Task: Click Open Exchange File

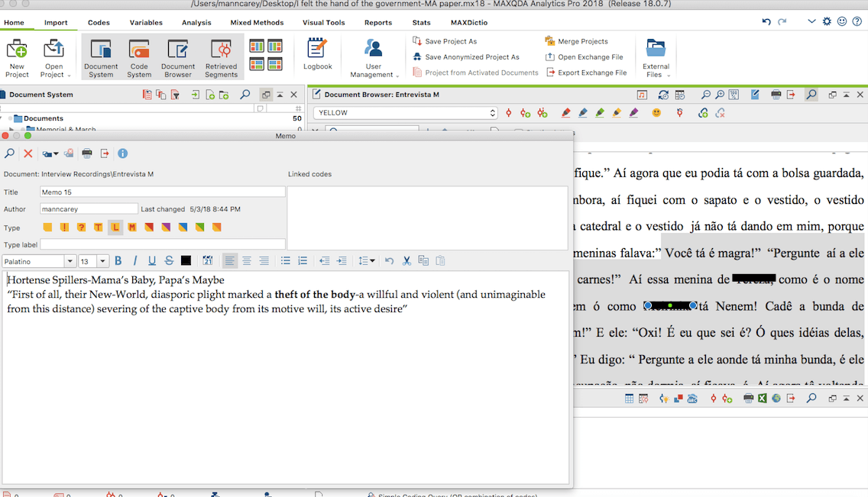Action: (x=584, y=57)
